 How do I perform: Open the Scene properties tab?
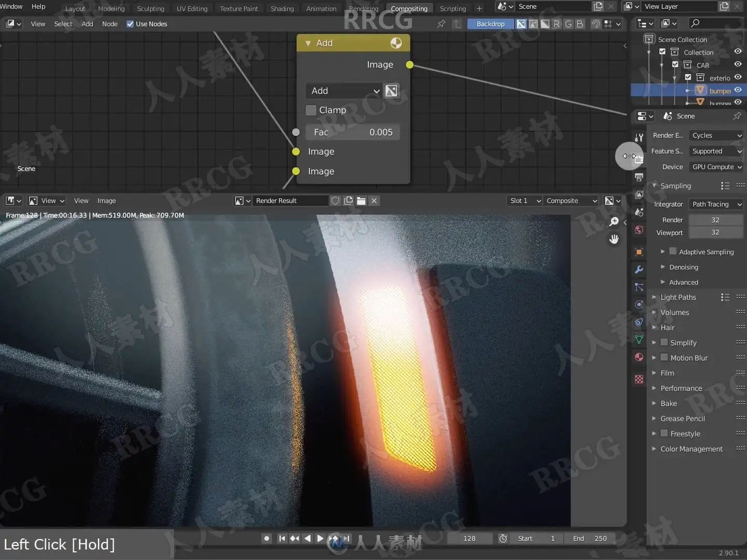pyautogui.click(x=639, y=213)
